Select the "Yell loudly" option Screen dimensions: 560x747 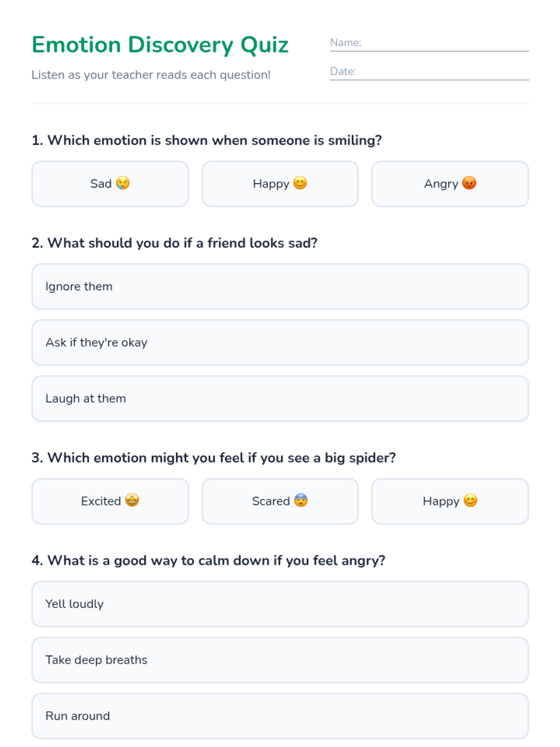[x=280, y=604]
